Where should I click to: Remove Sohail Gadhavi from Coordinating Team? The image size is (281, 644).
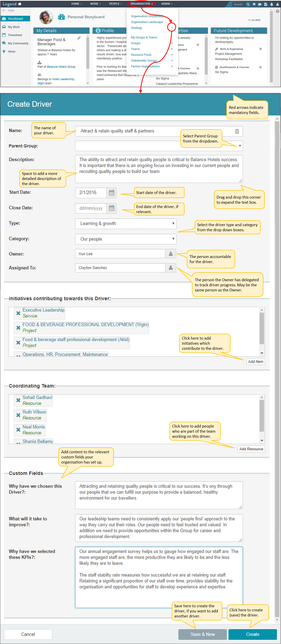pyautogui.click(x=18, y=401)
